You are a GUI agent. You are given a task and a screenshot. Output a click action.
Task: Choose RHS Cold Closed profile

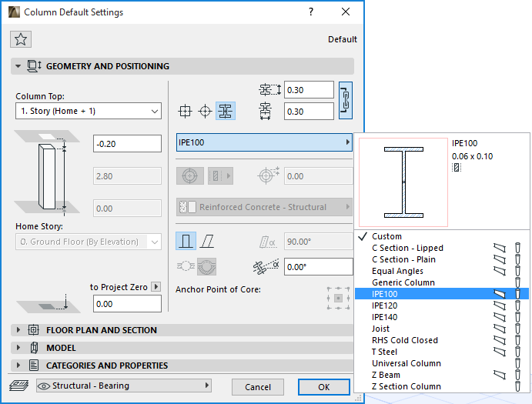442,340
